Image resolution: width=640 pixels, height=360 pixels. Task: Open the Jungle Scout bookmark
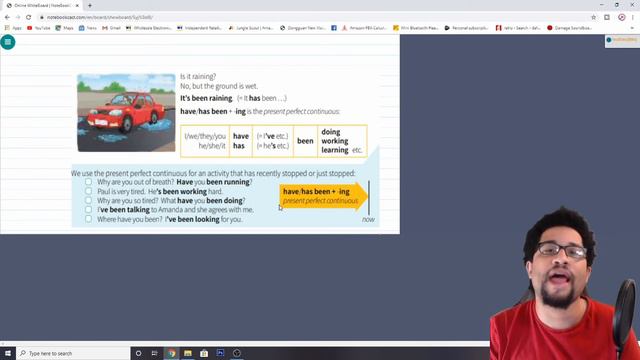tap(251, 28)
